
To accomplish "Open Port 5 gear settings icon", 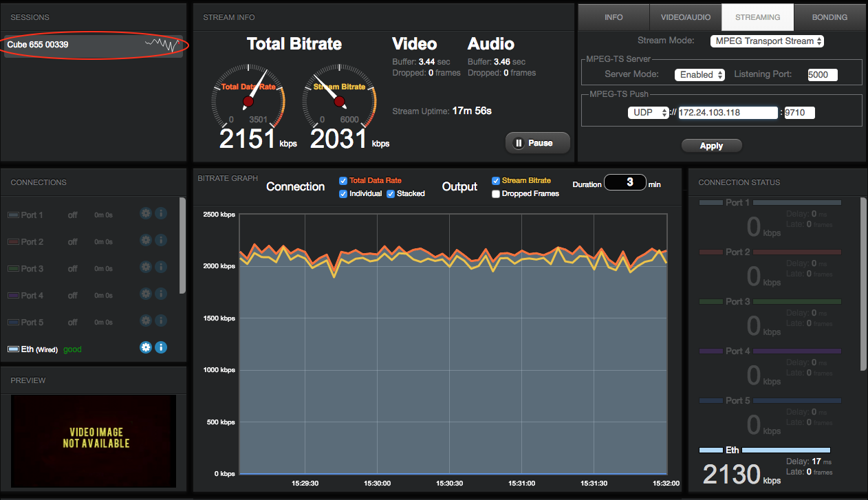I will [x=145, y=320].
